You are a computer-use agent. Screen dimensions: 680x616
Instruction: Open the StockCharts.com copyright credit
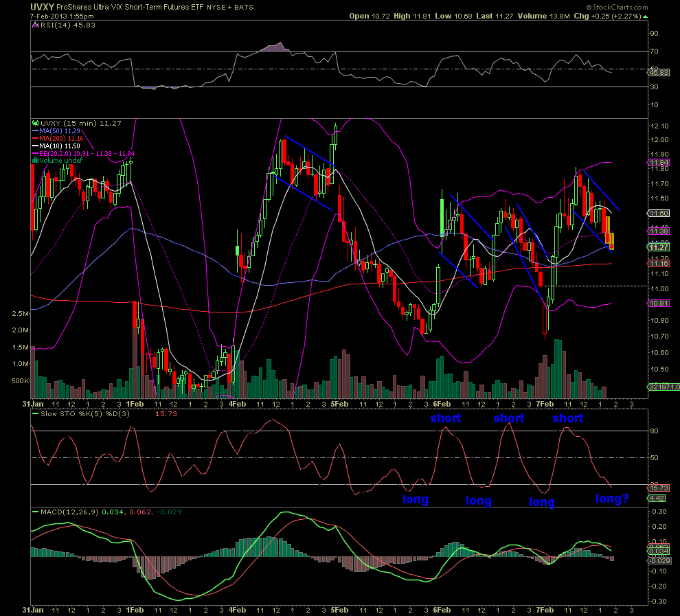tap(617, 7)
